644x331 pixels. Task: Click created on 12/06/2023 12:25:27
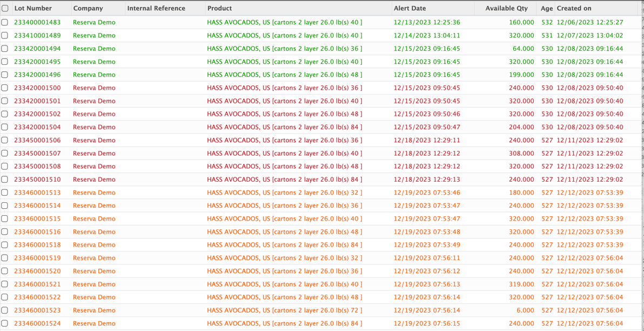(590, 23)
